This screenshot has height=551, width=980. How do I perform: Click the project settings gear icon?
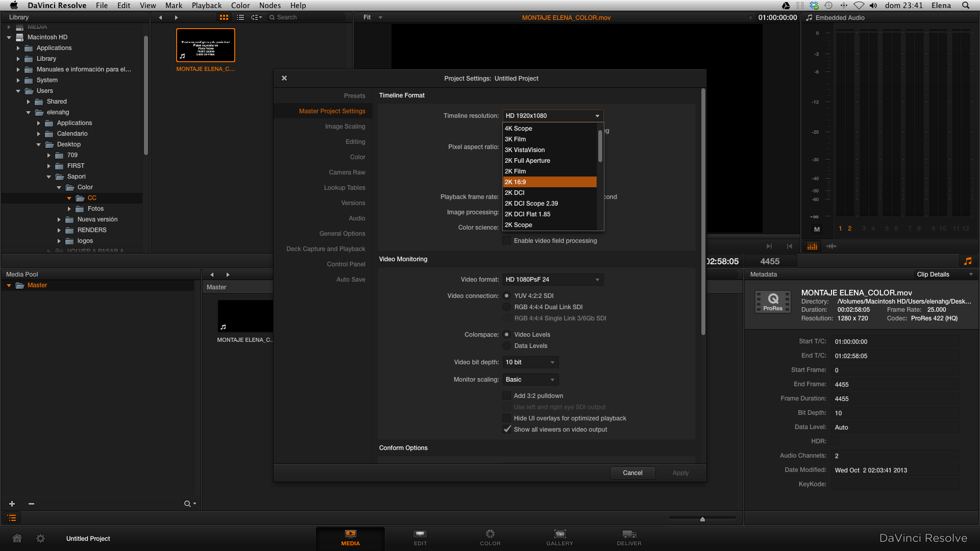tap(41, 538)
